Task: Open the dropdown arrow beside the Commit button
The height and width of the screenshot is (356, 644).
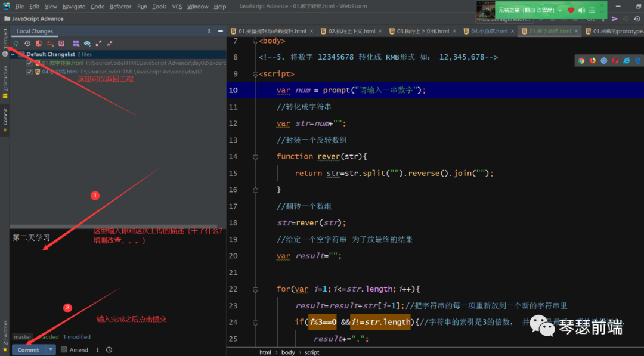Action: point(51,350)
